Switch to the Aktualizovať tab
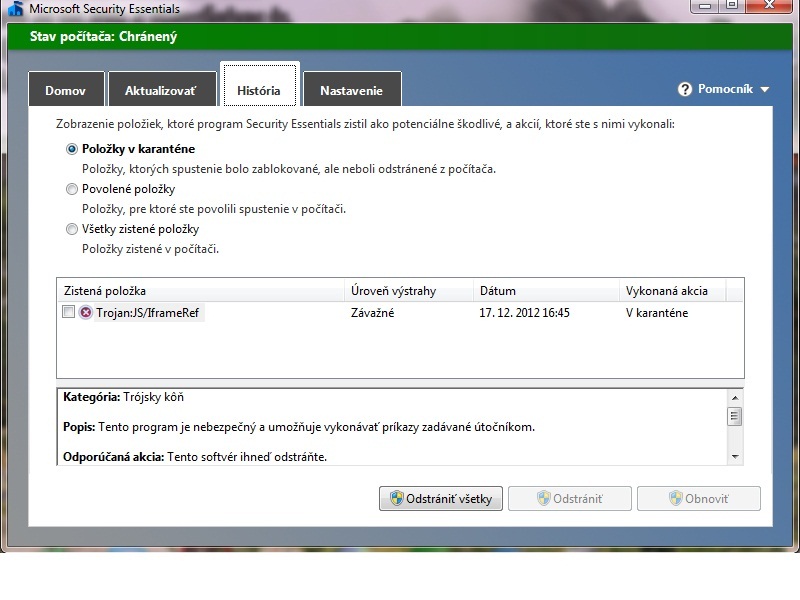Image resolution: width=800 pixels, height=600 pixels. coord(161,91)
